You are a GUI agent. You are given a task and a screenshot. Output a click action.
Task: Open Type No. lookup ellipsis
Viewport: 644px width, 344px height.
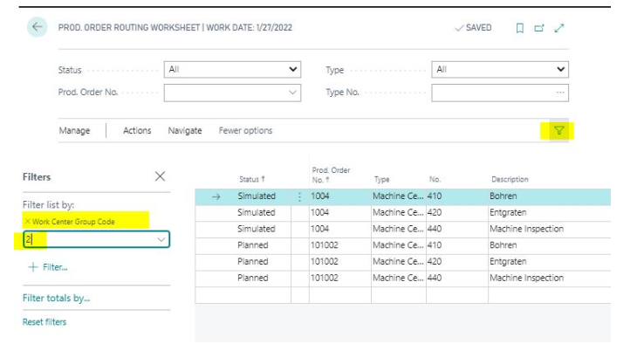click(x=560, y=93)
